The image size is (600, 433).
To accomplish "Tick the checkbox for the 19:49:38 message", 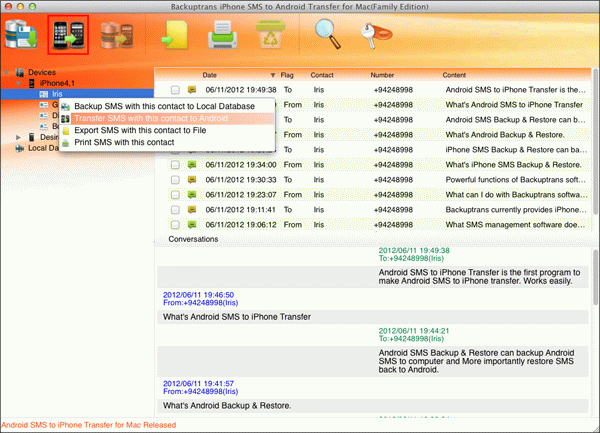I will (x=175, y=90).
